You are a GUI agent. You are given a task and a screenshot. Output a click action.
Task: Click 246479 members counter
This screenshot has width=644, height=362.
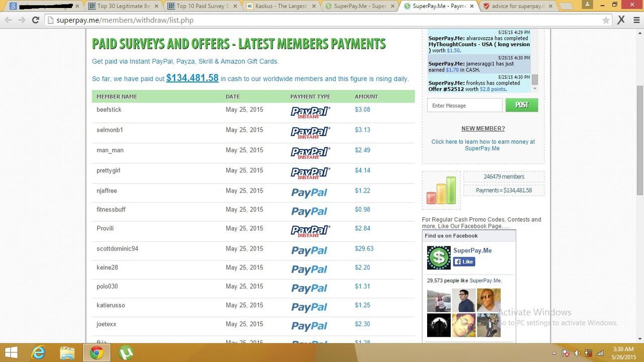[x=504, y=177]
